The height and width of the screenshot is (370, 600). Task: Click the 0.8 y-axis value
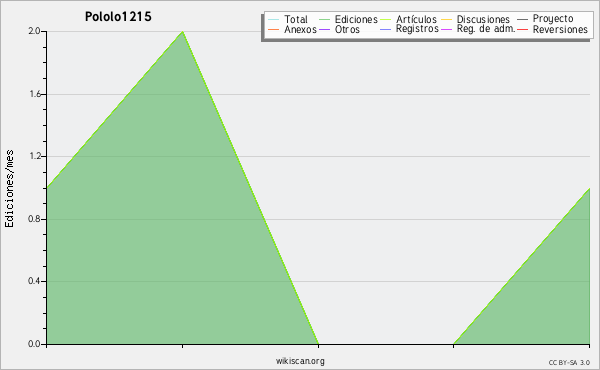point(34,219)
